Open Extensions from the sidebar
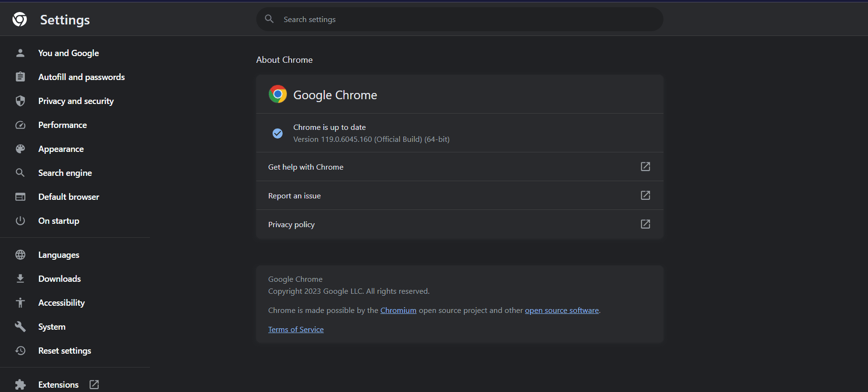 pos(58,385)
